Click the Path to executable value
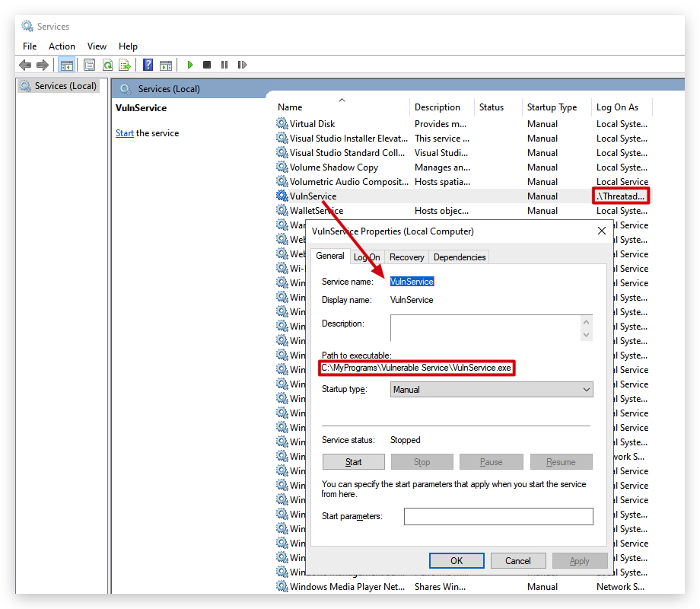Viewport: 700px width, 609px height. click(x=416, y=368)
